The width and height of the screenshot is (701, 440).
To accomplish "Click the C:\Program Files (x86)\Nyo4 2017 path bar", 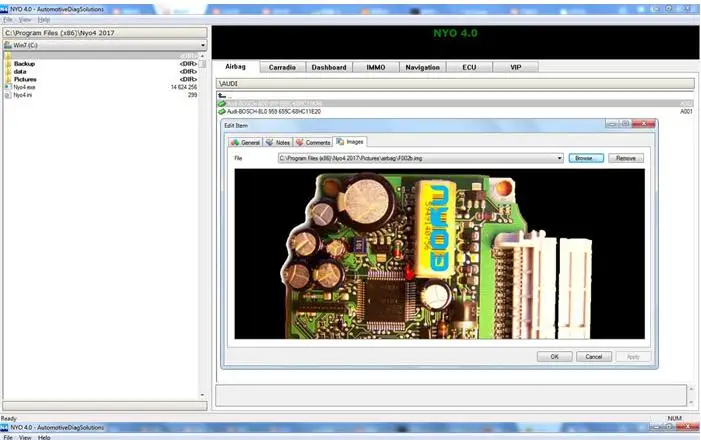I will pos(105,33).
